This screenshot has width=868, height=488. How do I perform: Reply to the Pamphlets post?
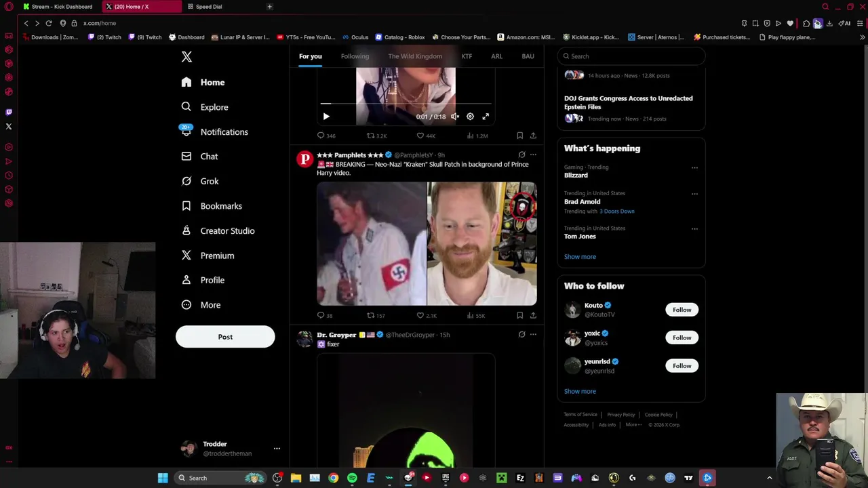325,315
